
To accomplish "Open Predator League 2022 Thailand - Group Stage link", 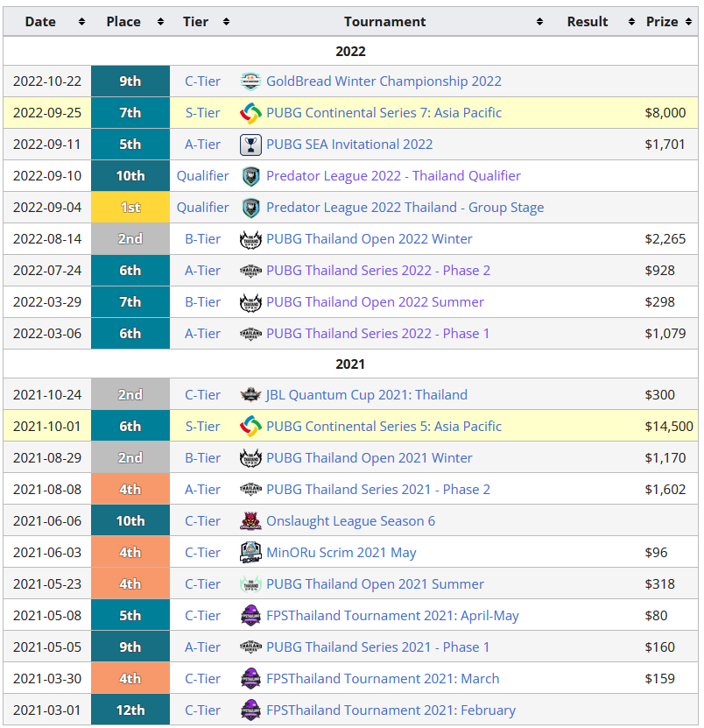I will point(405,208).
